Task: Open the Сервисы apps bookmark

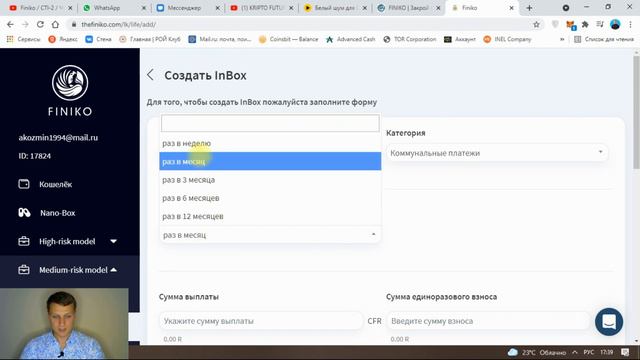Action: 23,39
